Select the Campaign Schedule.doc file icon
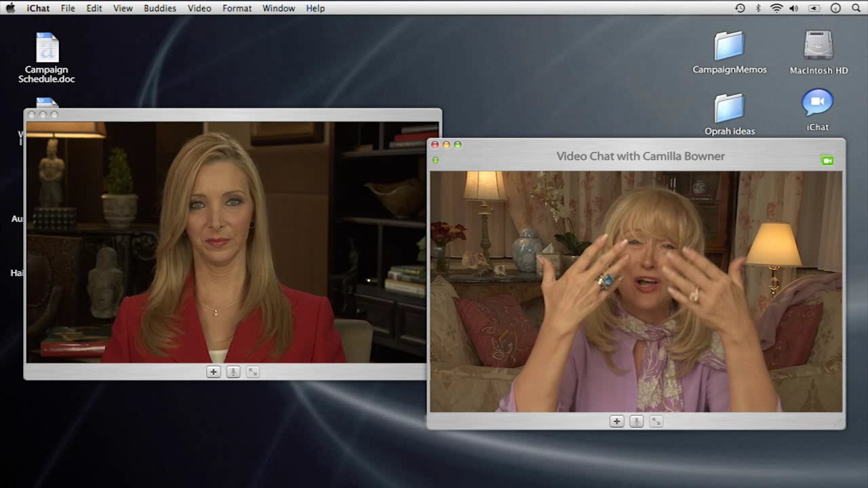868x488 pixels. [47, 47]
